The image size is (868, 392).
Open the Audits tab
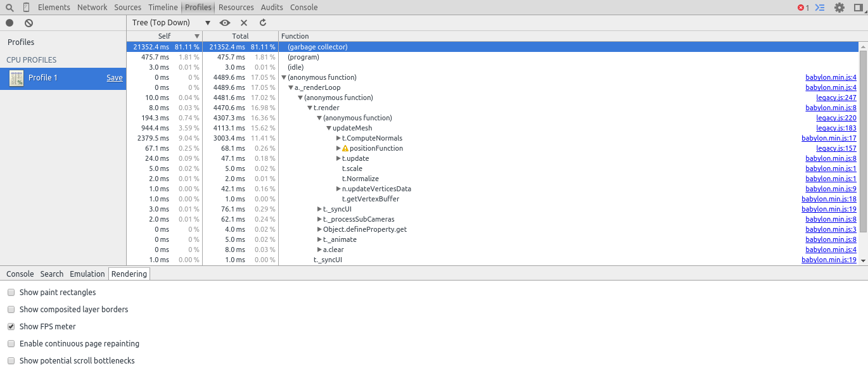(x=272, y=8)
